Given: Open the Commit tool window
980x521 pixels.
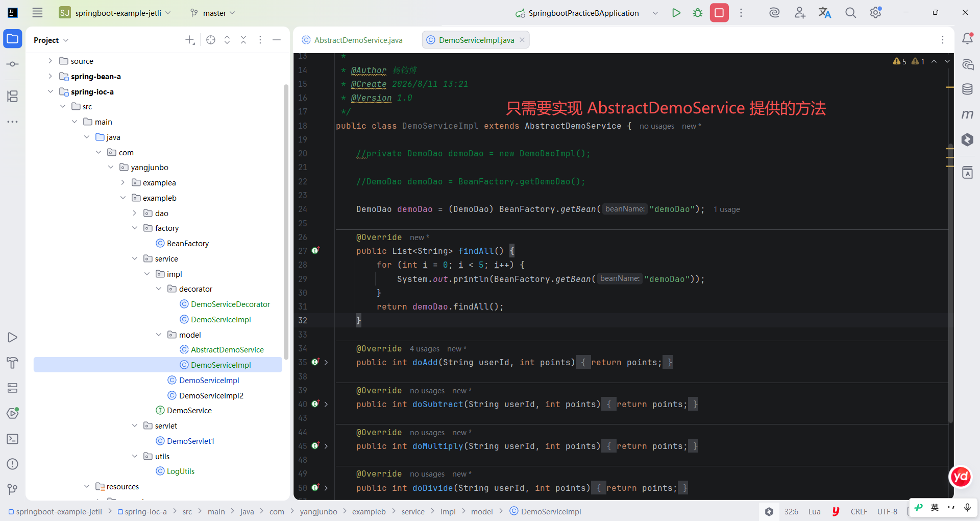Looking at the screenshot, I should click(13, 64).
